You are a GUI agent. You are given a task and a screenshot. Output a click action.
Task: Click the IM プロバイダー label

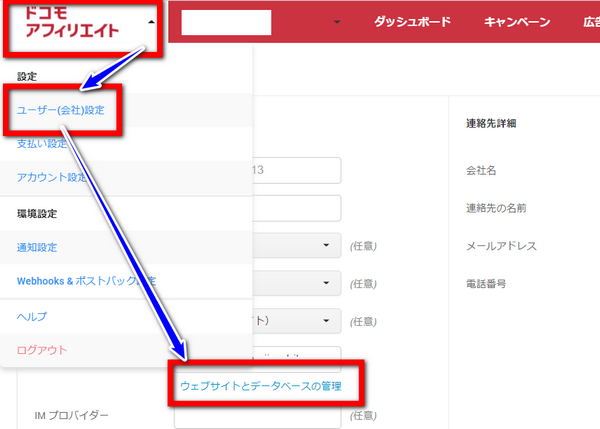click(x=72, y=415)
